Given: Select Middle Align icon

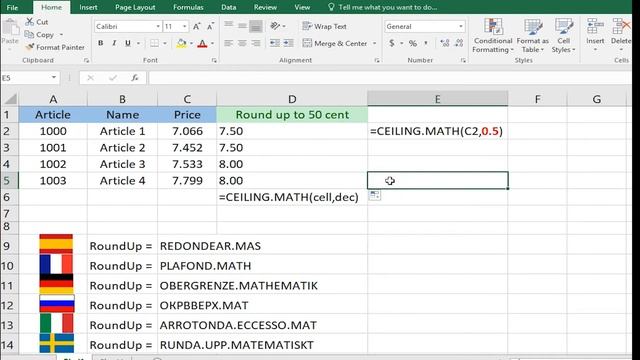Looking at the screenshot, I should click(x=242, y=26).
